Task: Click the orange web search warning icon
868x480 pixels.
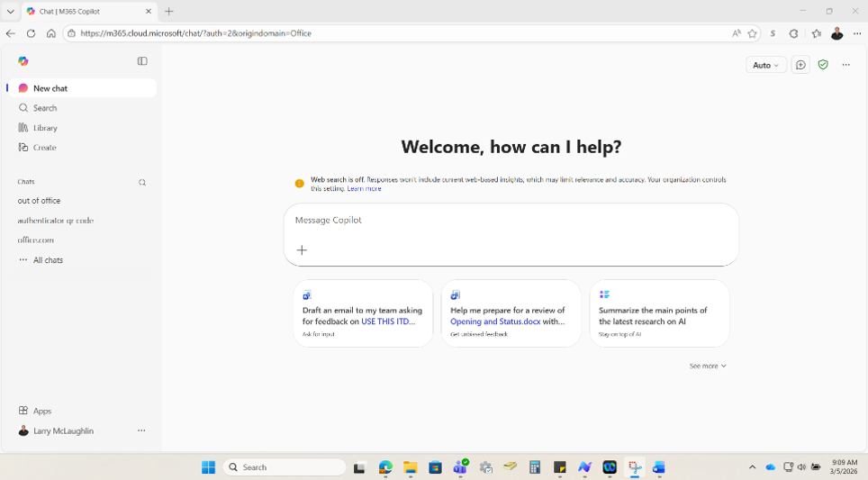Action: coord(300,183)
